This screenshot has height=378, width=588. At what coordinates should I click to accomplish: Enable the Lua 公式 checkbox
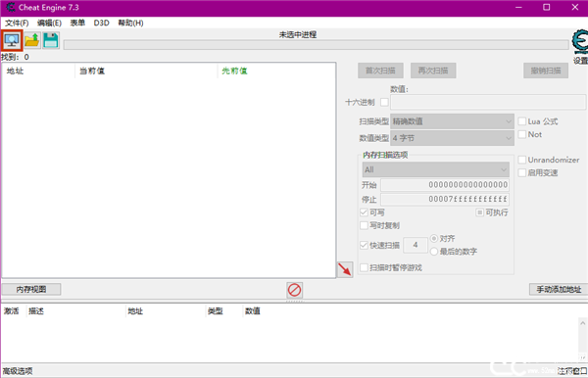click(x=522, y=121)
